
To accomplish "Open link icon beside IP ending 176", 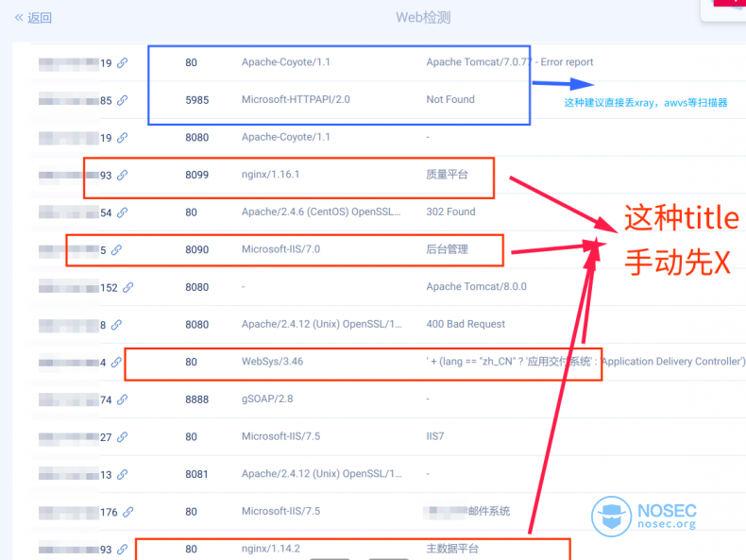I will [x=128, y=512].
